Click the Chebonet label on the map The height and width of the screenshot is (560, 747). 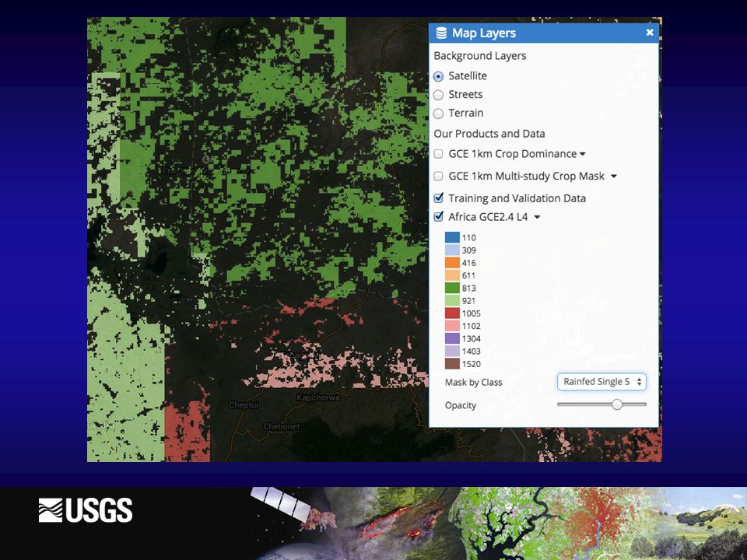[x=282, y=426]
